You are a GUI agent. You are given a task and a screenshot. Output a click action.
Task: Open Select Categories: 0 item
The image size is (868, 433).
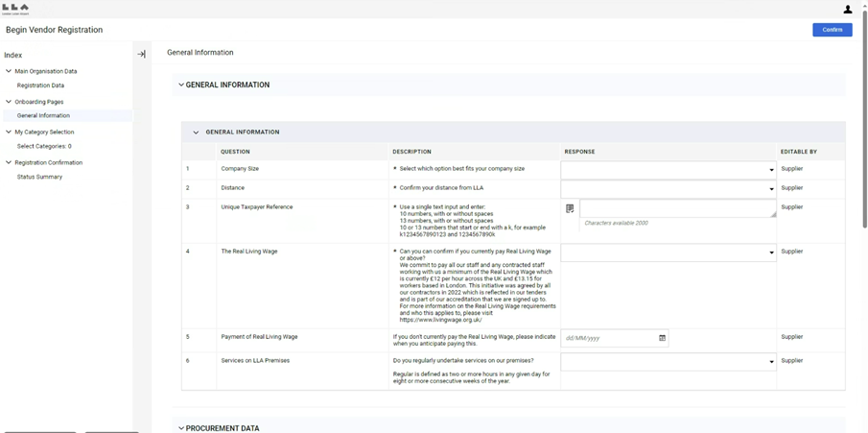(44, 146)
